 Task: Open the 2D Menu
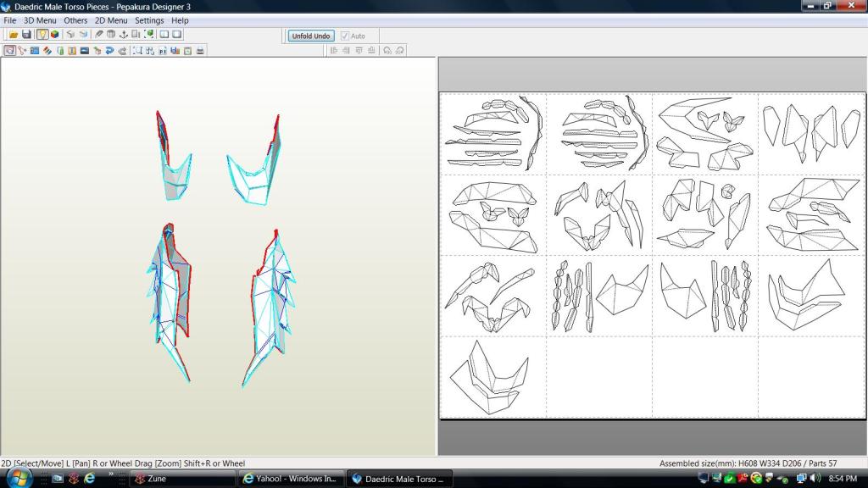(111, 20)
